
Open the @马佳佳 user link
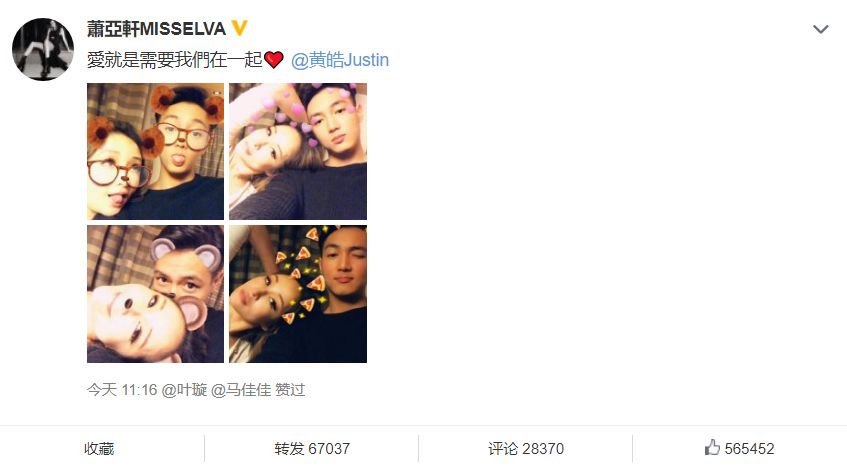241,389
